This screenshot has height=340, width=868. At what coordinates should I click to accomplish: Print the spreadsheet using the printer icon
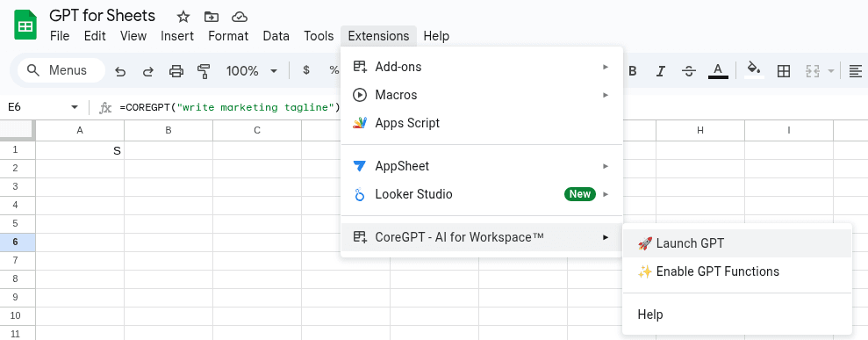pyautogui.click(x=176, y=71)
